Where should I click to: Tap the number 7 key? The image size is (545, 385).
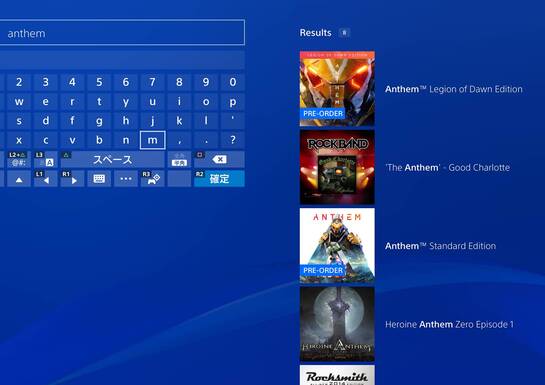[153, 82]
